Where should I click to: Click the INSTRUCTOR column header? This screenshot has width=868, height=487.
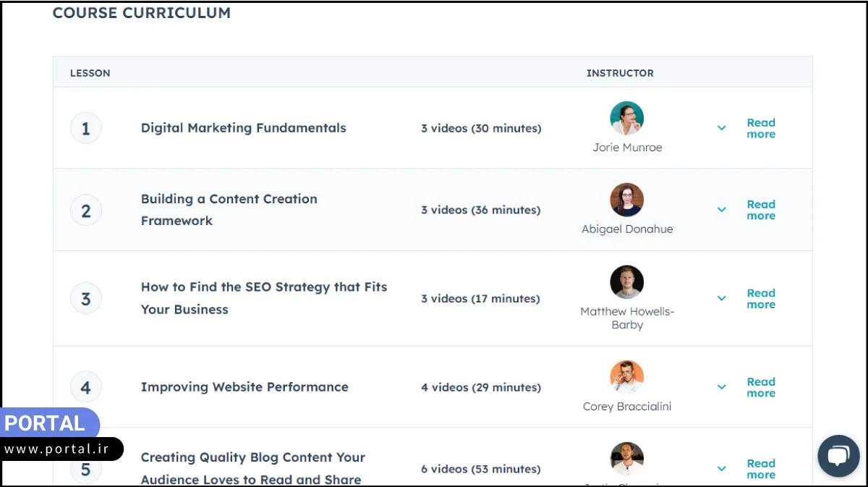[620, 73]
